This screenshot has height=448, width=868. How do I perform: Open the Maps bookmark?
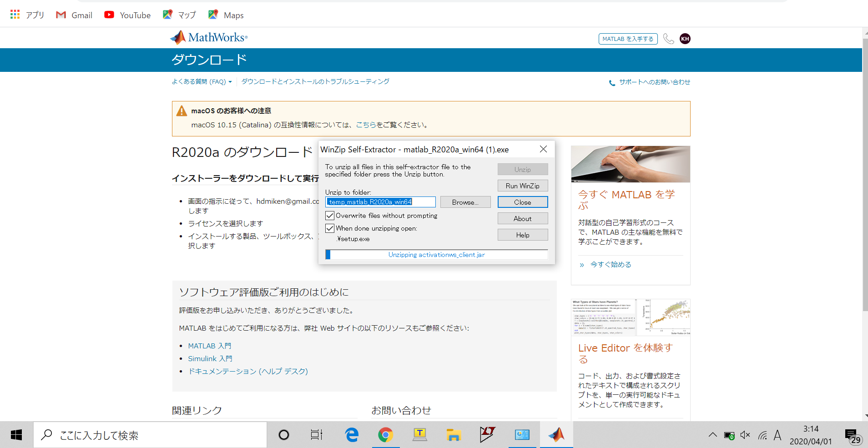click(x=226, y=15)
